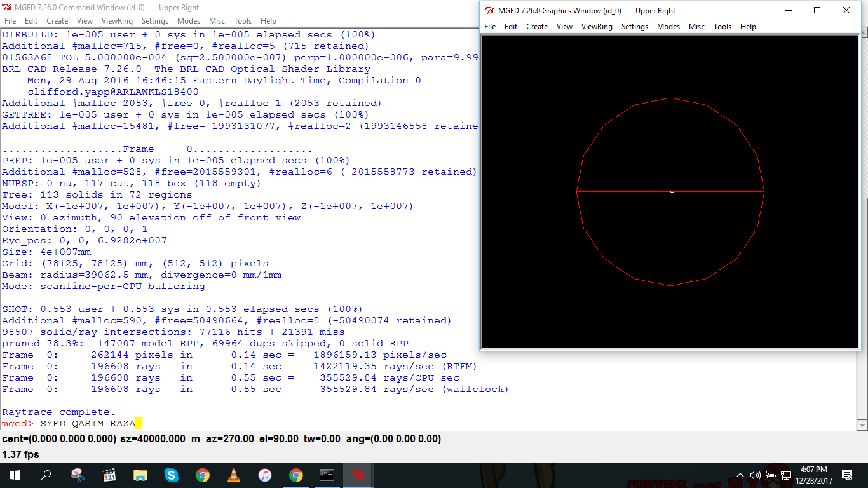Open Settings menu in Graphics Window
Screen dimensions: 868x488
tap(635, 27)
